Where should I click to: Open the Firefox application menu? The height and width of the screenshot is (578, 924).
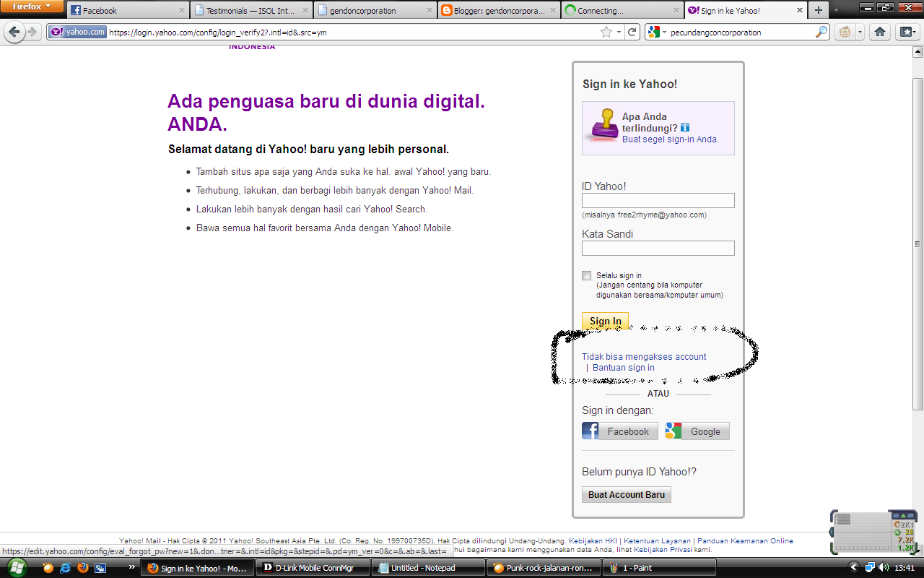click(32, 7)
